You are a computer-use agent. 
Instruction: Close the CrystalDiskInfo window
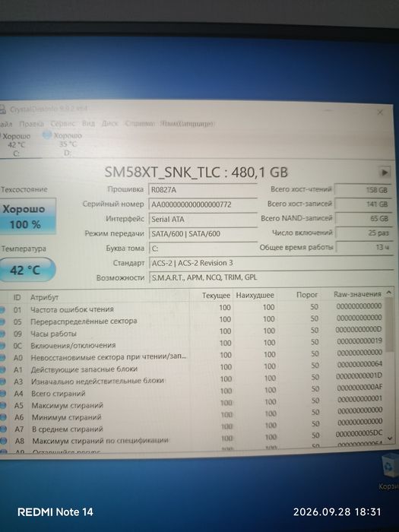click(x=380, y=112)
